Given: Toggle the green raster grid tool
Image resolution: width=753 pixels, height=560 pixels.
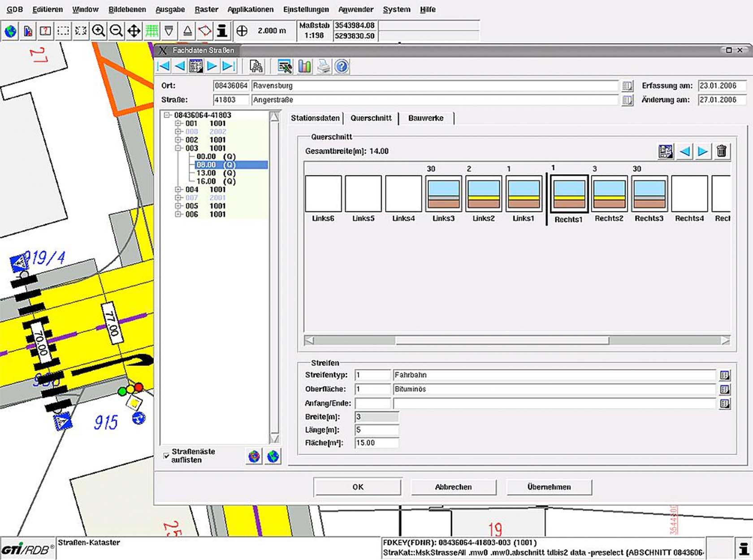Looking at the screenshot, I should (151, 31).
